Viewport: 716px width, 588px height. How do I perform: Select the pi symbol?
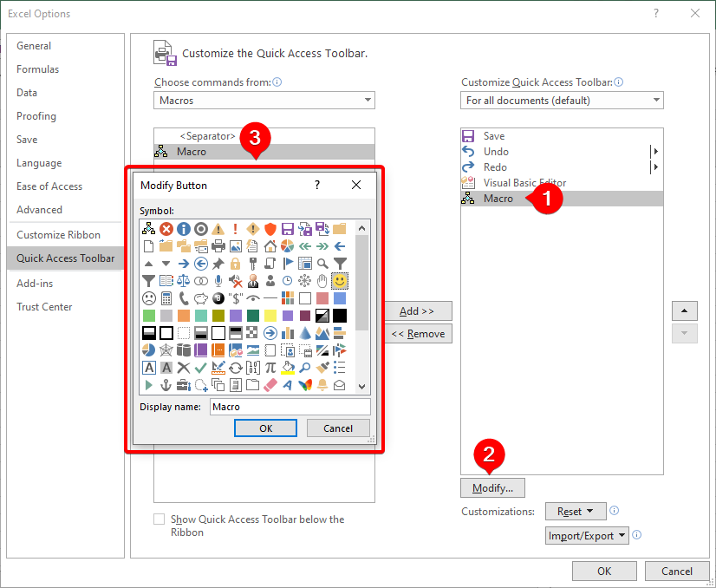270,368
